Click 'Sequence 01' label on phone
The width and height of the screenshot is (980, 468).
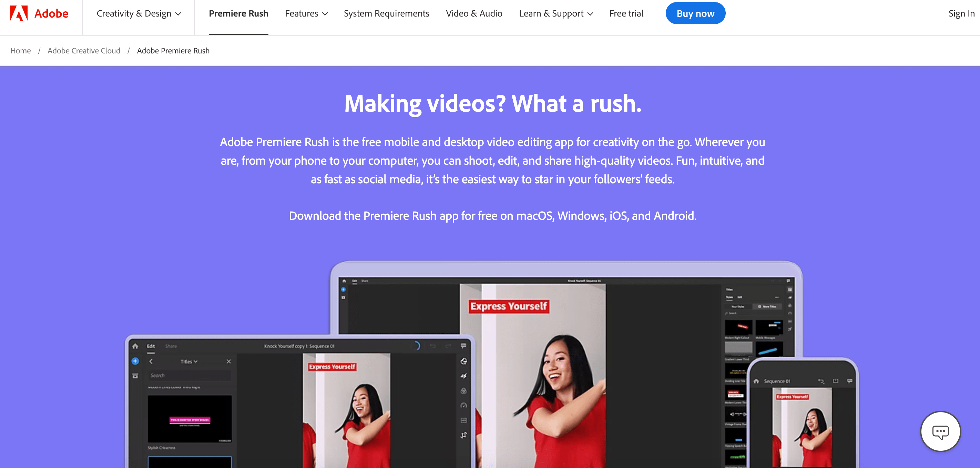[x=777, y=381]
